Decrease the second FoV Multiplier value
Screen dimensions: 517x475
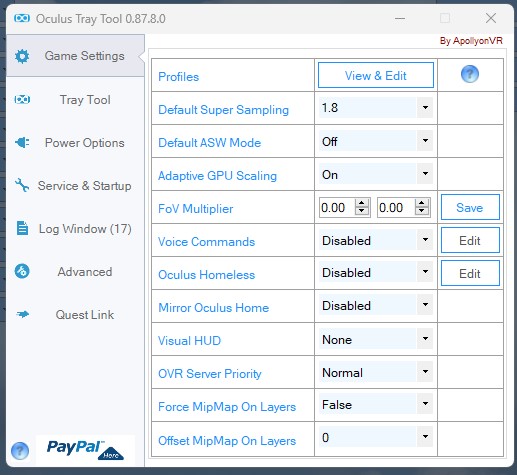(x=422, y=211)
